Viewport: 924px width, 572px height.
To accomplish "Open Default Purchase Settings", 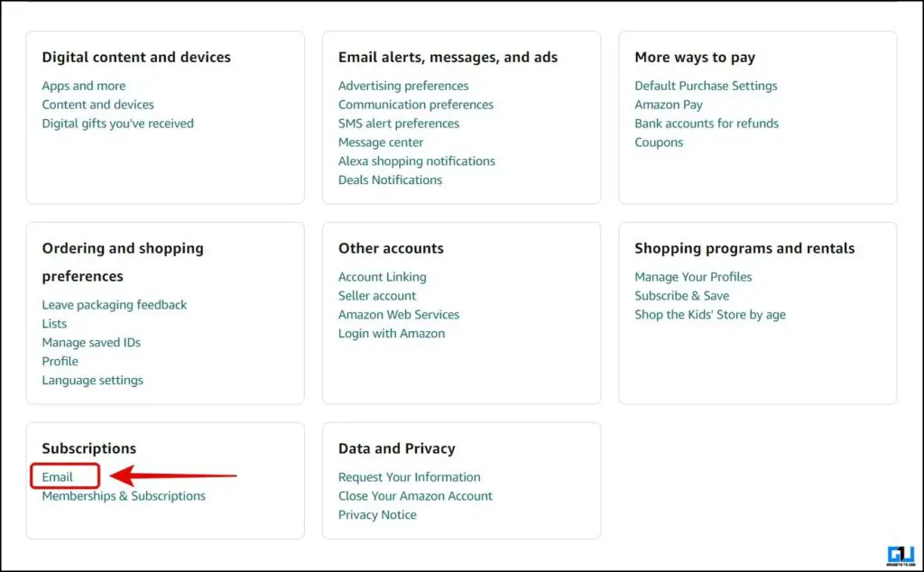I will (706, 86).
